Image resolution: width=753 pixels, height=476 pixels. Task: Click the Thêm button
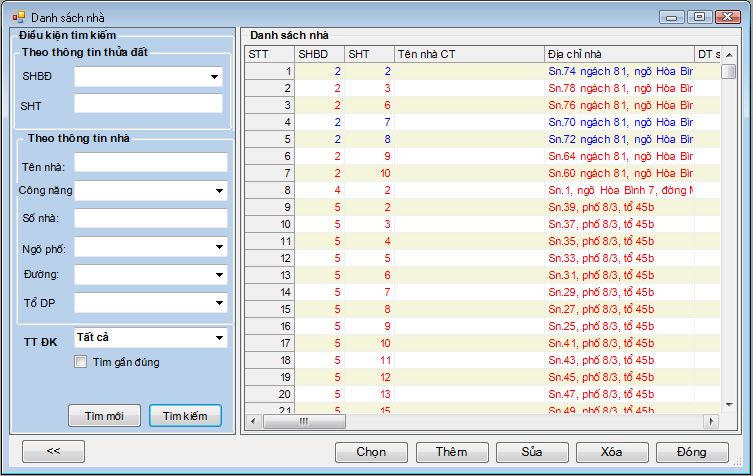pos(452,452)
